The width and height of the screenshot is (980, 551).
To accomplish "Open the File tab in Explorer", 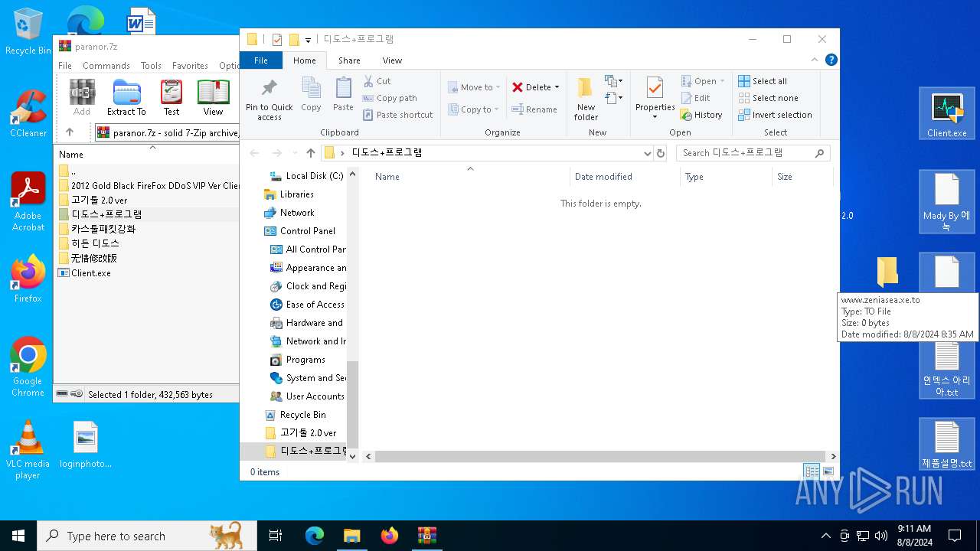I will tap(261, 60).
